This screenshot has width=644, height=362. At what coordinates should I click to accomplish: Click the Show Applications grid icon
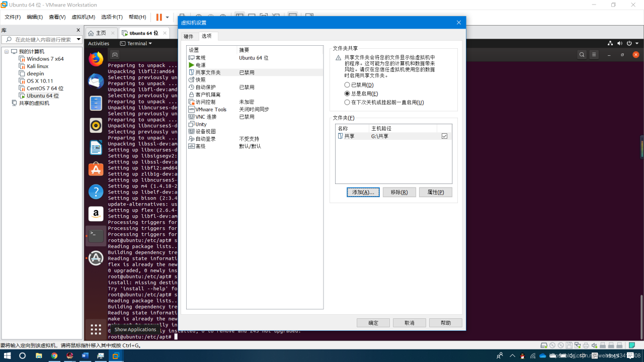(96, 329)
